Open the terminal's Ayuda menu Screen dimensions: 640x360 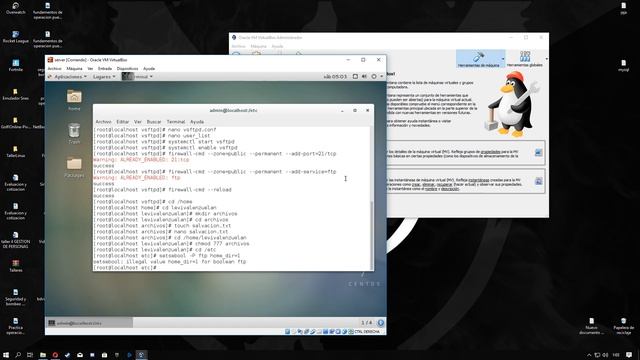[197, 122]
